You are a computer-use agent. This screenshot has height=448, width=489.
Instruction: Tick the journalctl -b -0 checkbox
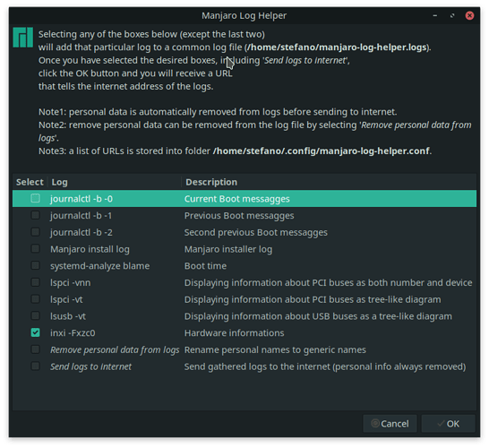point(35,198)
